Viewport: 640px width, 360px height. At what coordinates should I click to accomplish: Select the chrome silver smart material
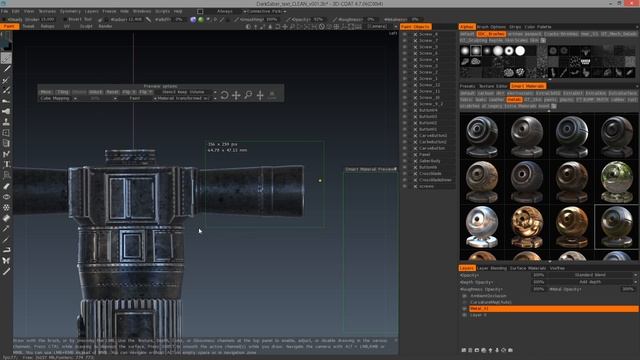coord(482,227)
